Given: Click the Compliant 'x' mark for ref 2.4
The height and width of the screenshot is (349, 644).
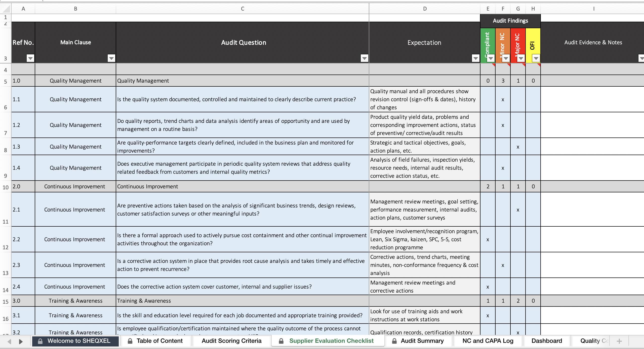Looking at the screenshot, I should (x=488, y=287).
